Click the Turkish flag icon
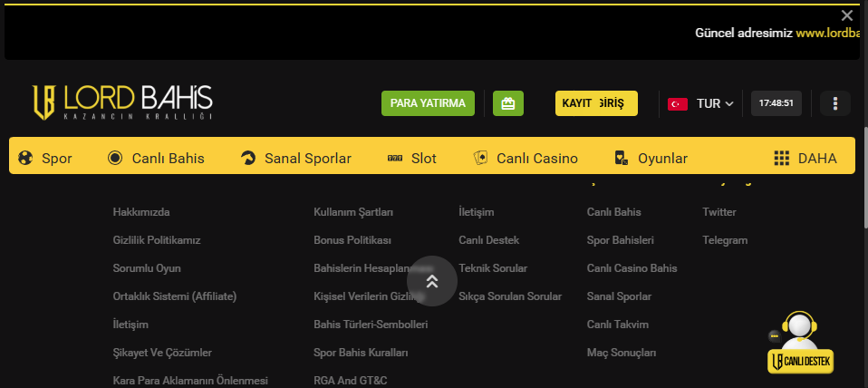 (x=678, y=103)
